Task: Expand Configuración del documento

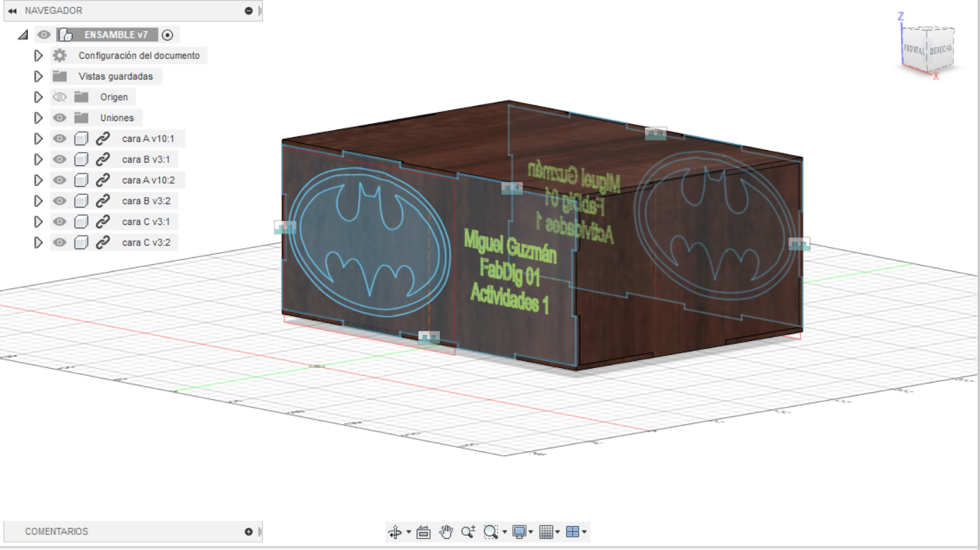Action: [39, 55]
